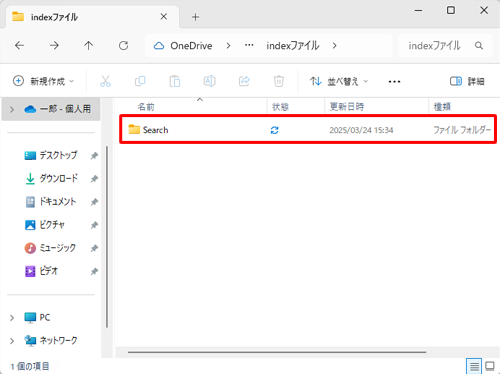
Task: Click the pin icon beside ビデオ
Action: [94, 272]
